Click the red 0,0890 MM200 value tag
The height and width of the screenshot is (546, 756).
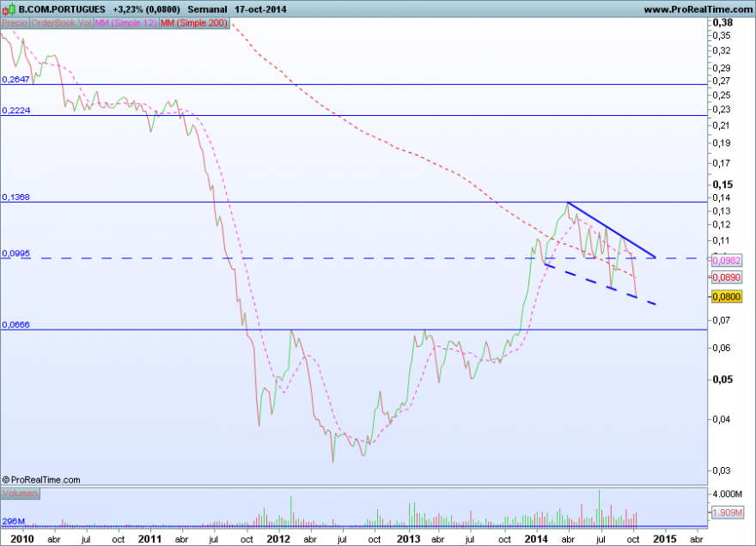[727, 277]
